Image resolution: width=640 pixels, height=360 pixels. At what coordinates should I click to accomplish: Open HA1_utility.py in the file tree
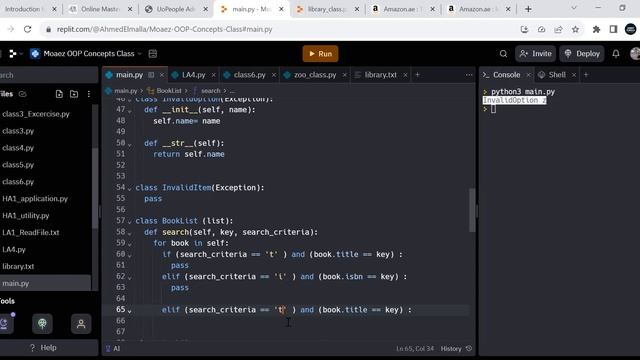(x=26, y=216)
